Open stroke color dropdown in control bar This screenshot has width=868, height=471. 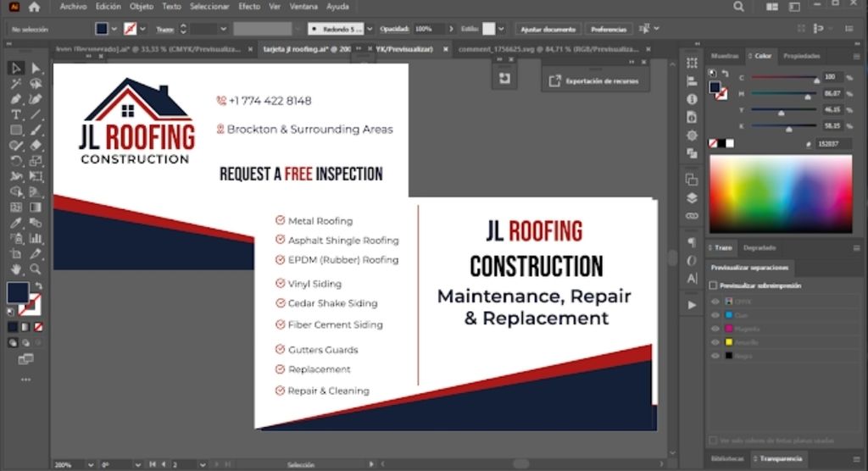pyautogui.click(x=142, y=29)
